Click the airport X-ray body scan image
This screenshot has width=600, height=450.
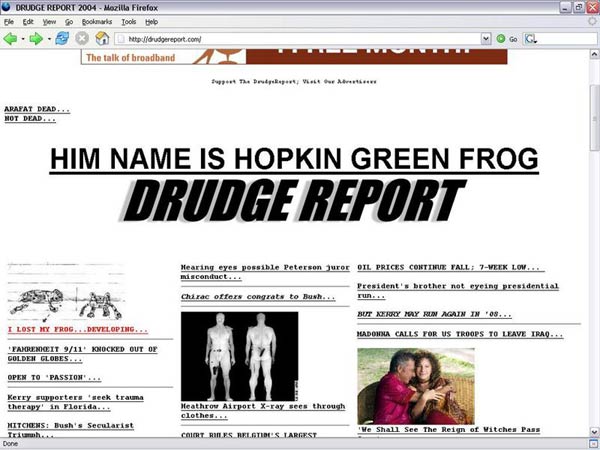click(240, 356)
